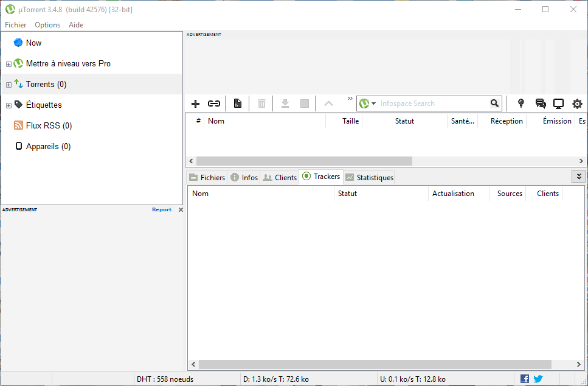The image size is (588, 386).
Task: Collapse the detail pane with double-chevron button
Action: (579, 176)
